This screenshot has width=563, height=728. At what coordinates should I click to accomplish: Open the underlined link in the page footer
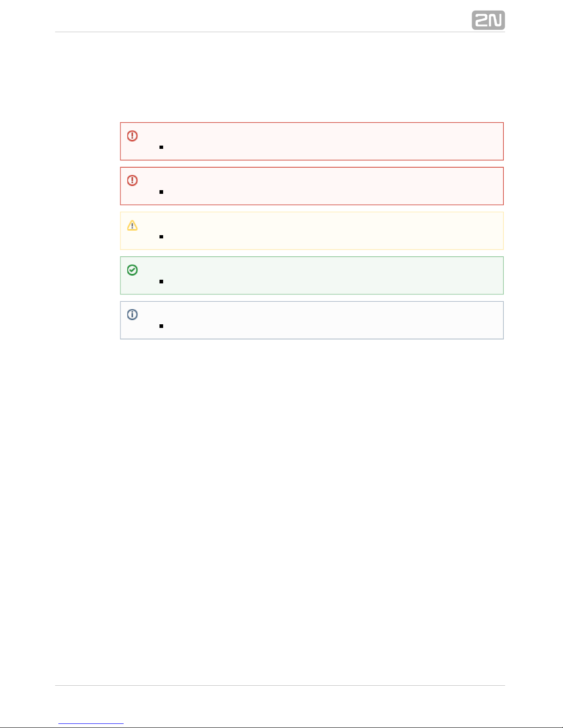coord(91,723)
